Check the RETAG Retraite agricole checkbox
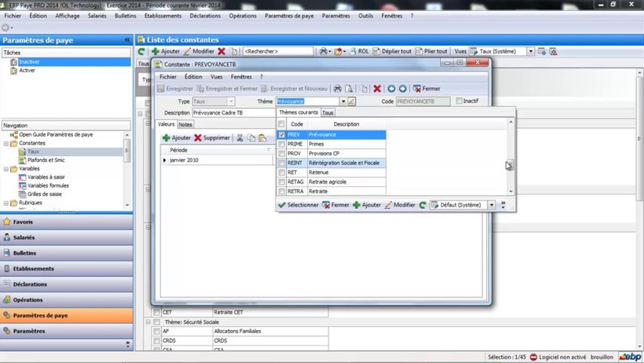The width and height of the screenshot is (644, 363). [281, 181]
